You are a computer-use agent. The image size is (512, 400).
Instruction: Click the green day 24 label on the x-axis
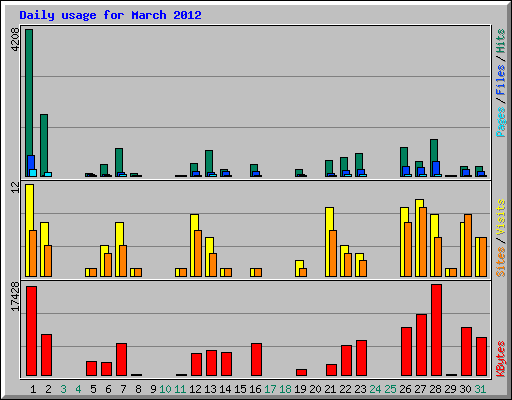click(375, 389)
